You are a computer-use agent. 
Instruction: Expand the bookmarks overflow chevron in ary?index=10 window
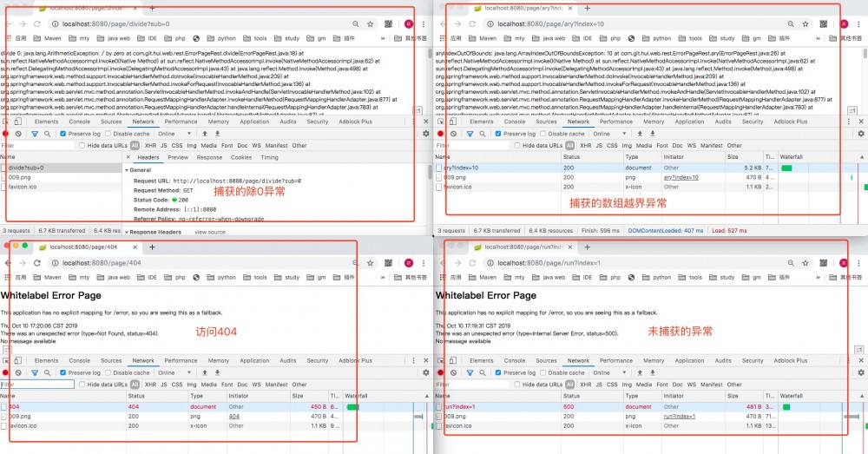tap(818, 38)
